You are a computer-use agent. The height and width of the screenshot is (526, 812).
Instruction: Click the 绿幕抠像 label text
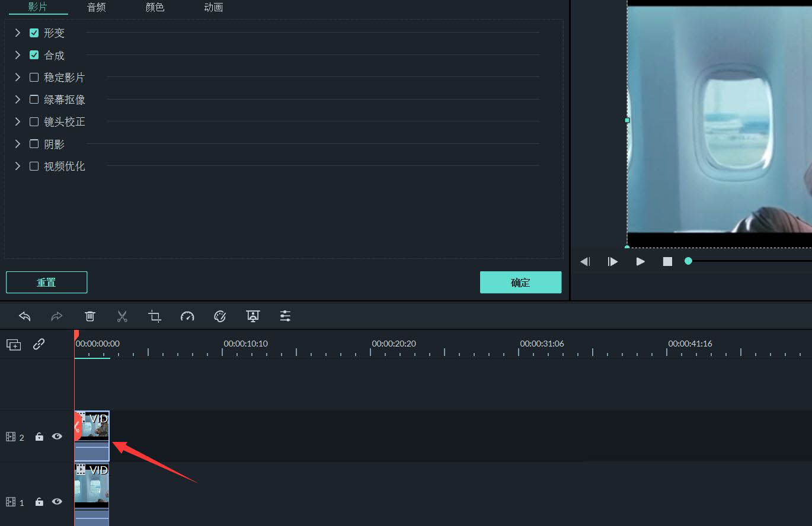[x=65, y=100]
